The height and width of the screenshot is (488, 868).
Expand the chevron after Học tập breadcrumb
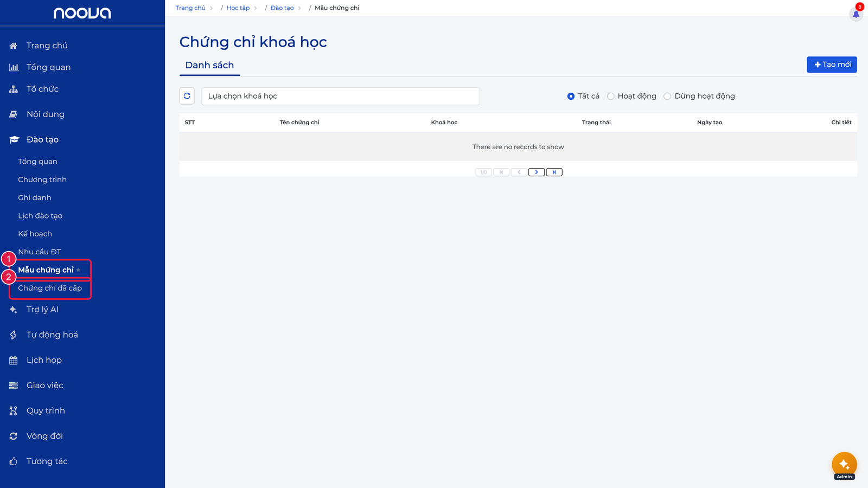pos(256,8)
